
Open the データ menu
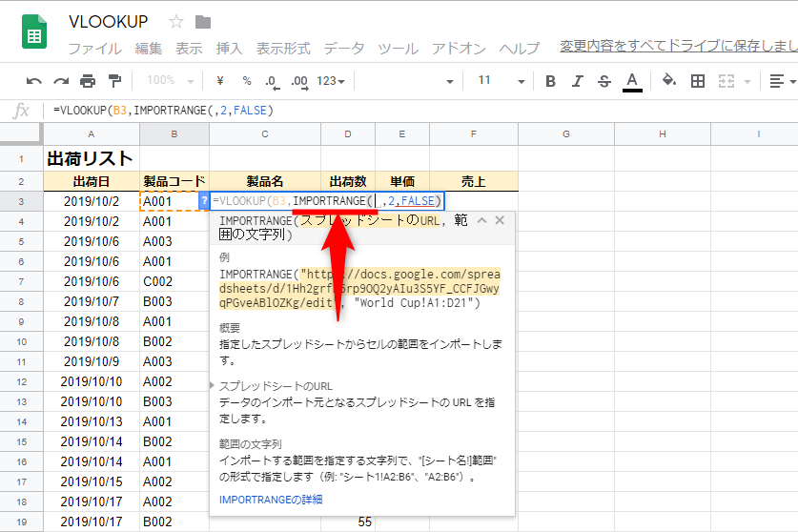tap(344, 49)
